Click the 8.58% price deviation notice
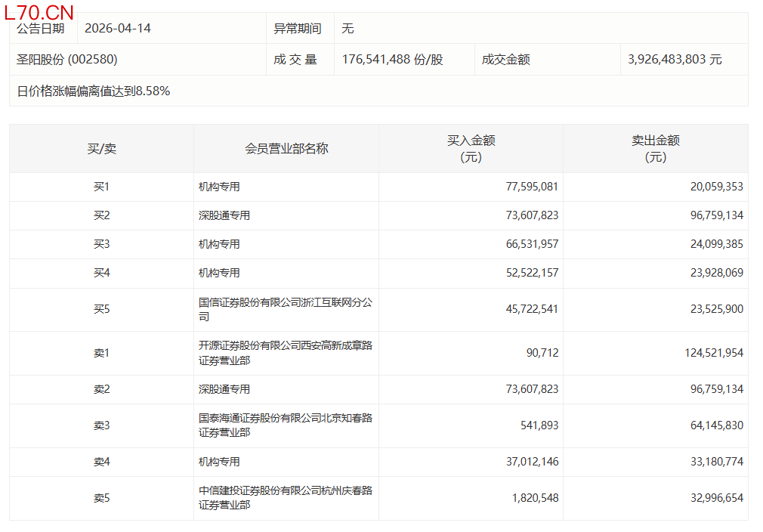This screenshot has width=763, height=532. (x=94, y=91)
